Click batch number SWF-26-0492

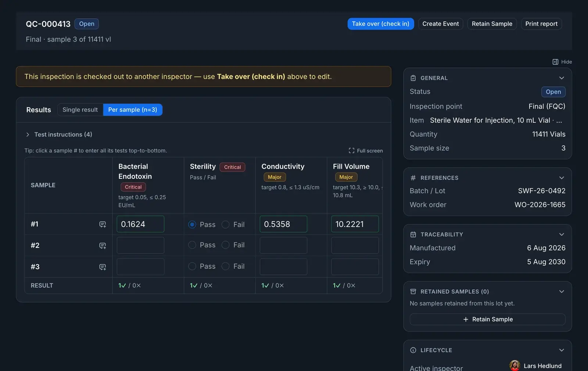pos(542,191)
